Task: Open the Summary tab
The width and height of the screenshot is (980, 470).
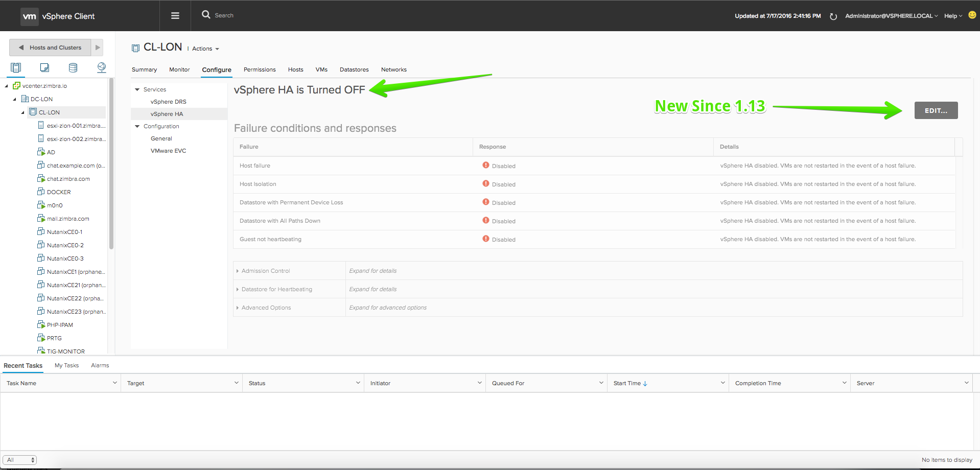Action: pos(145,69)
